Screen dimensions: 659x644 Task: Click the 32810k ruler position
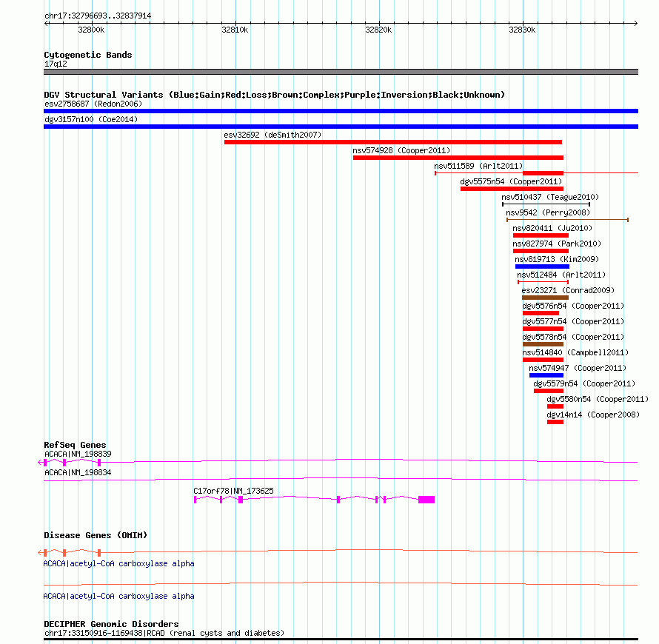[235, 30]
